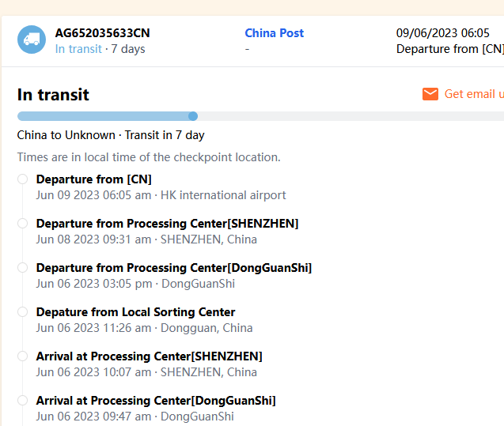Select Departure from Processing Center[SHENZHEN] marker

[x=23, y=224]
